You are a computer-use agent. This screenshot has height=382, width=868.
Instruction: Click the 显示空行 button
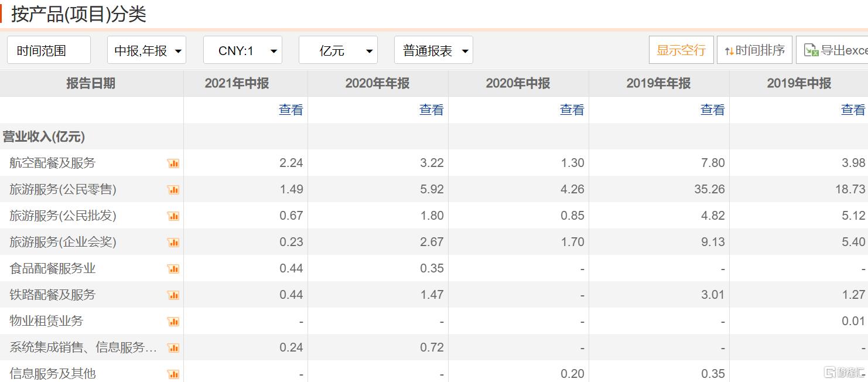coord(681,50)
